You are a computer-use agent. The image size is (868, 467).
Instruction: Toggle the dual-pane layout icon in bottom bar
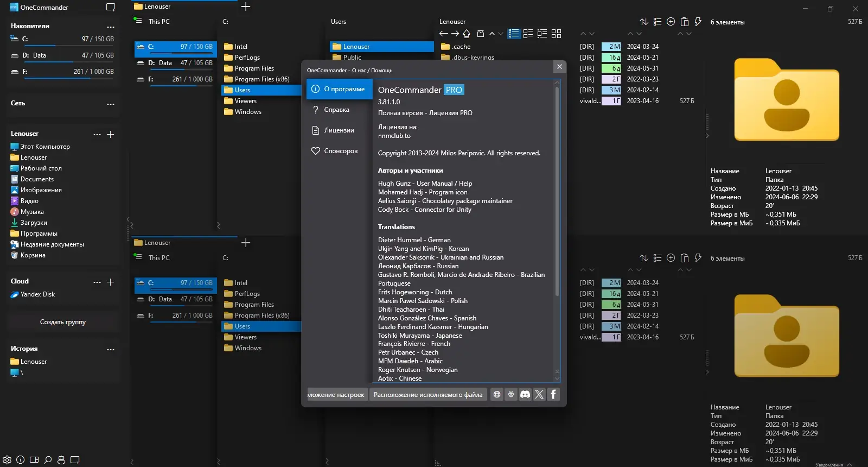(34, 460)
